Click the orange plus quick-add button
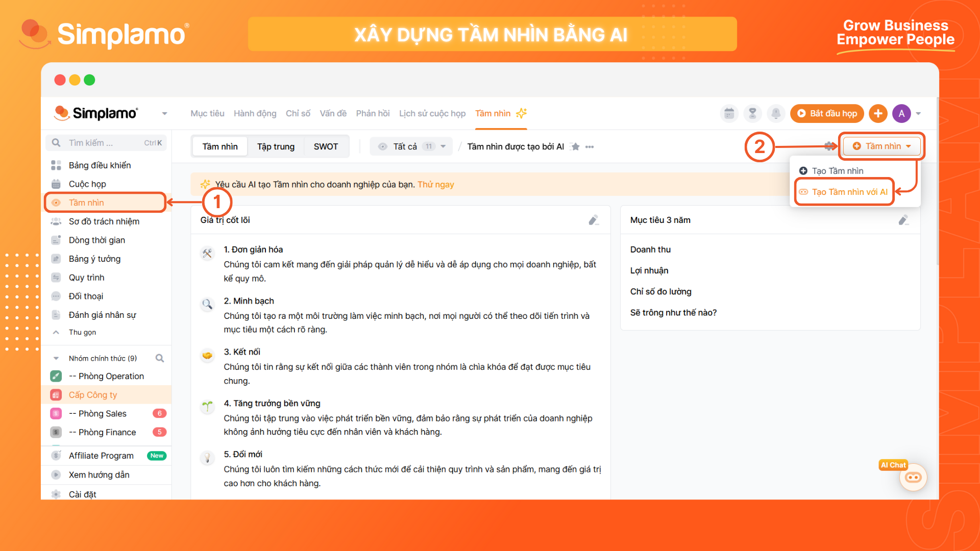 click(878, 113)
